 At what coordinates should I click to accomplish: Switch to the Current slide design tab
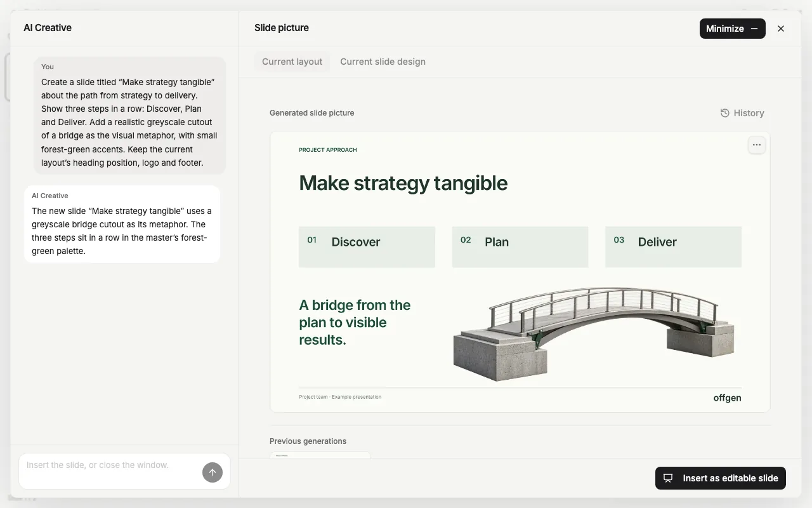tap(383, 62)
